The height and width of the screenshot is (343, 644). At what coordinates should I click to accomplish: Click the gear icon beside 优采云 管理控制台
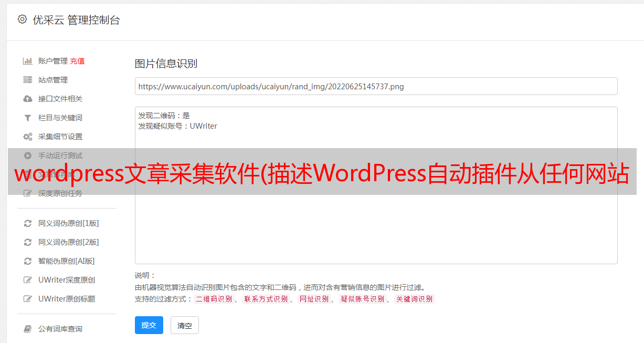coord(22,19)
